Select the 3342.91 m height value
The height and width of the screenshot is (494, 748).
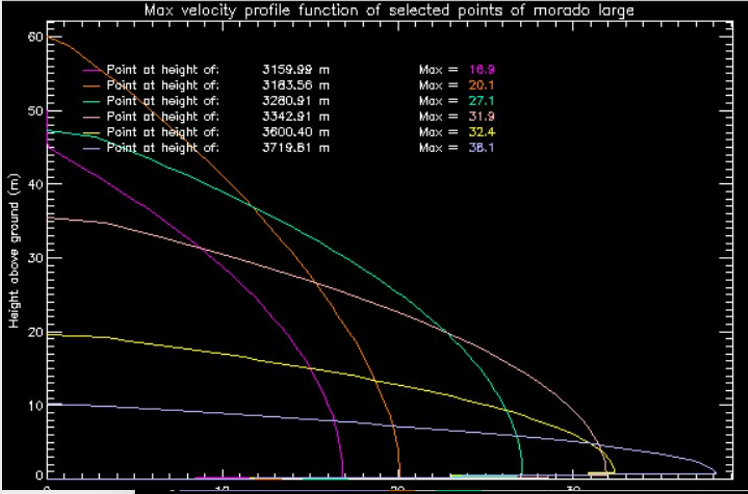point(297,116)
